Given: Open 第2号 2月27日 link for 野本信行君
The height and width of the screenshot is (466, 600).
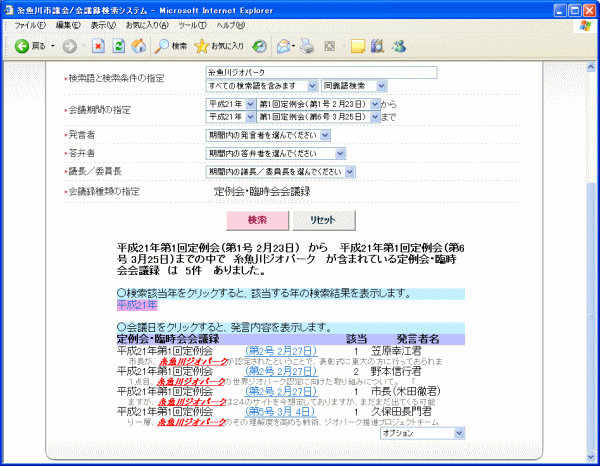Looking at the screenshot, I should point(281,371).
